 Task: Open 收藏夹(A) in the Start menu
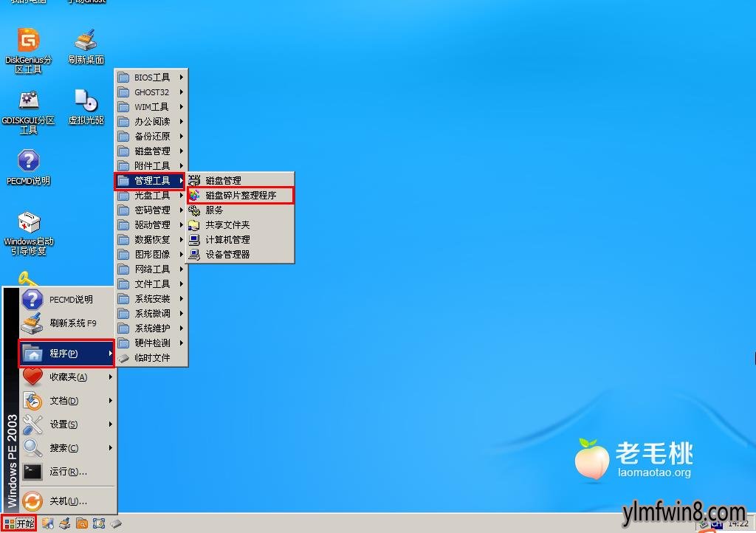(67, 376)
